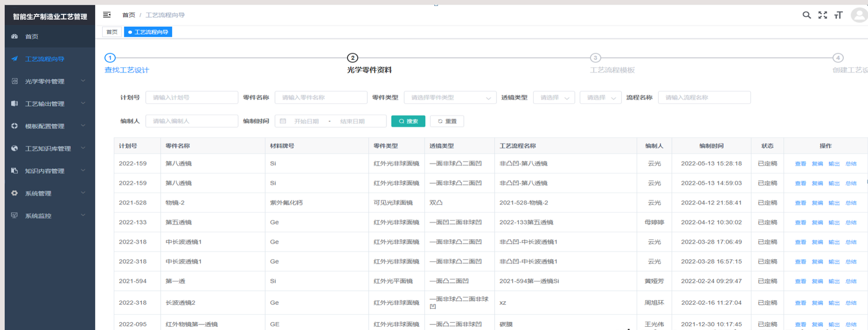Screen dimensions: 868x330
Task: Click the 搜索 button
Action: [408, 121]
